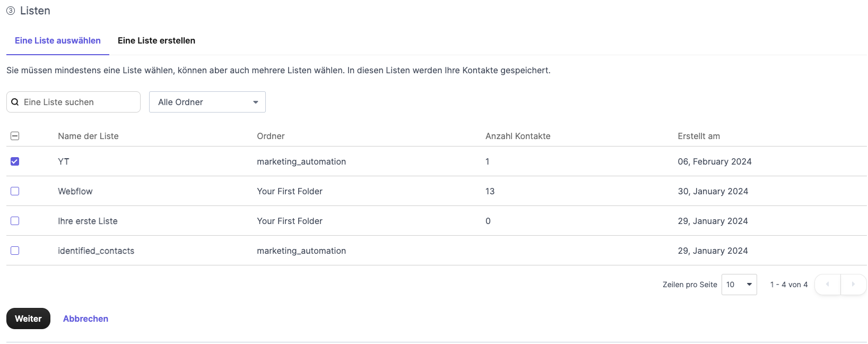Click the Name der Liste column header
Image resolution: width=868 pixels, height=344 pixels.
[x=88, y=136]
